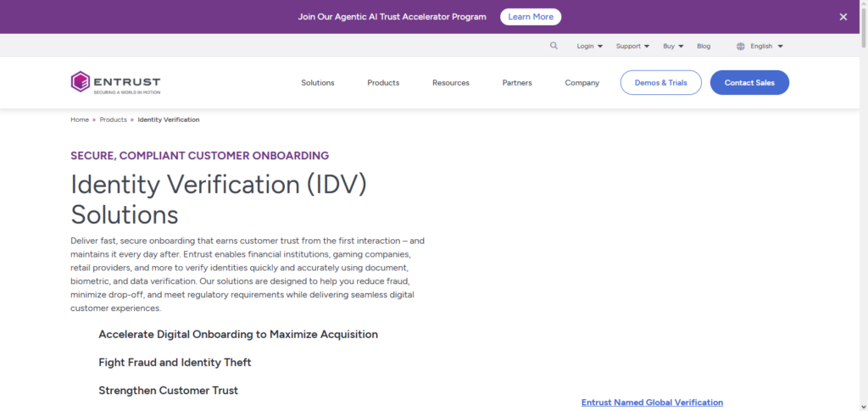Open the Products navigation menu
Screen dimensions: 868x411
383,83
